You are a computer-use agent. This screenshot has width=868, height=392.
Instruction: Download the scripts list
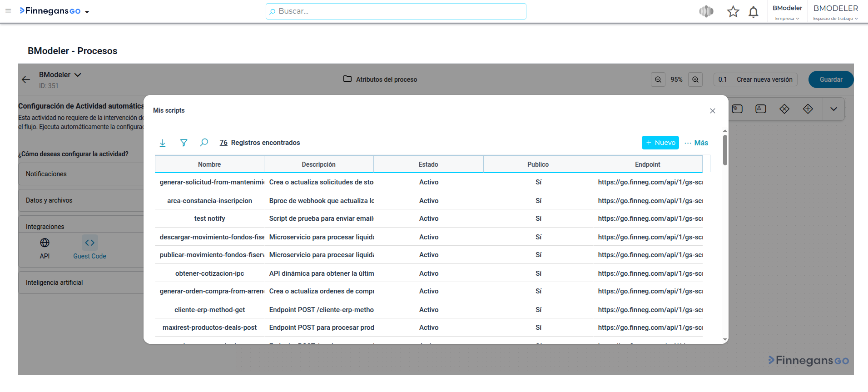tap(163, 143)
